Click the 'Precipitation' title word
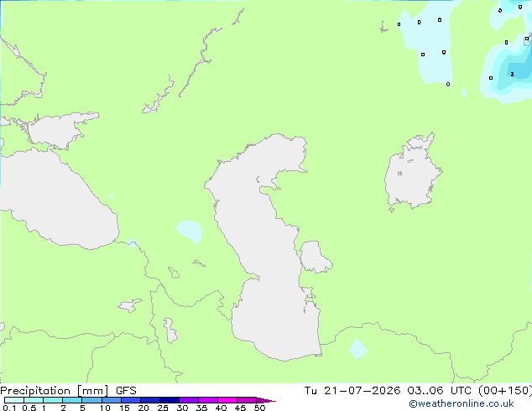 [x=35, y=391]
